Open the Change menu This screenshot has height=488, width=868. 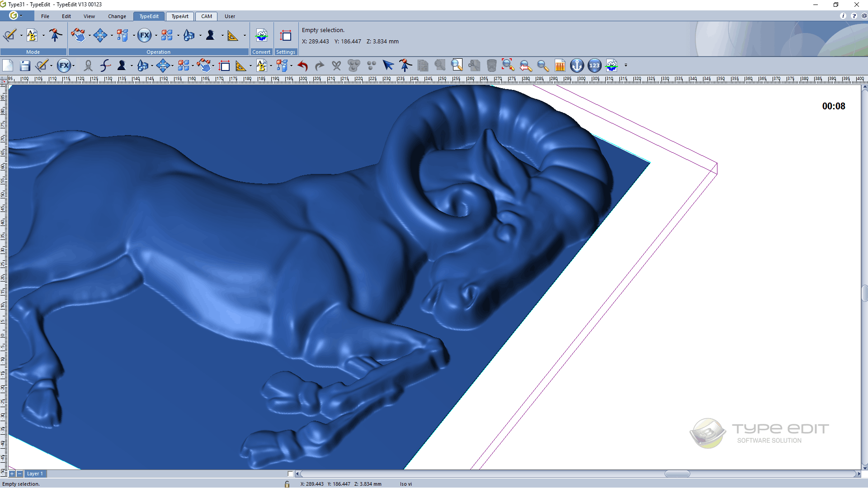[117, 16]
